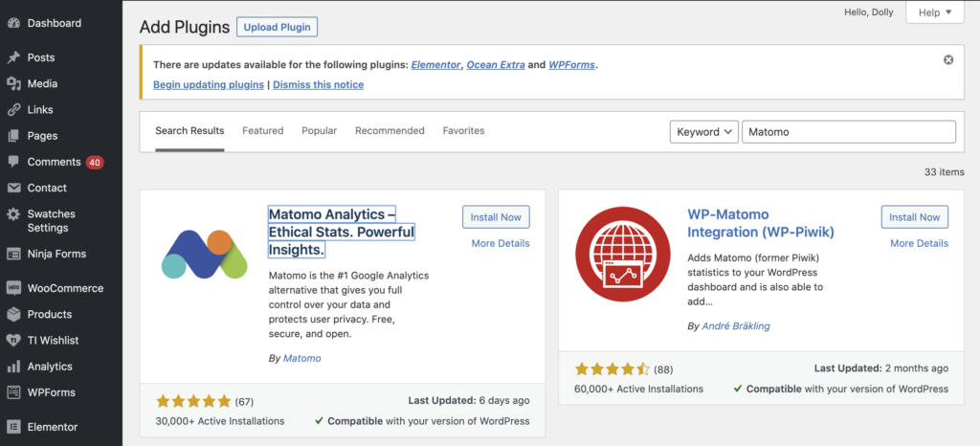Click the Links chain icon

tap(13, 109)
